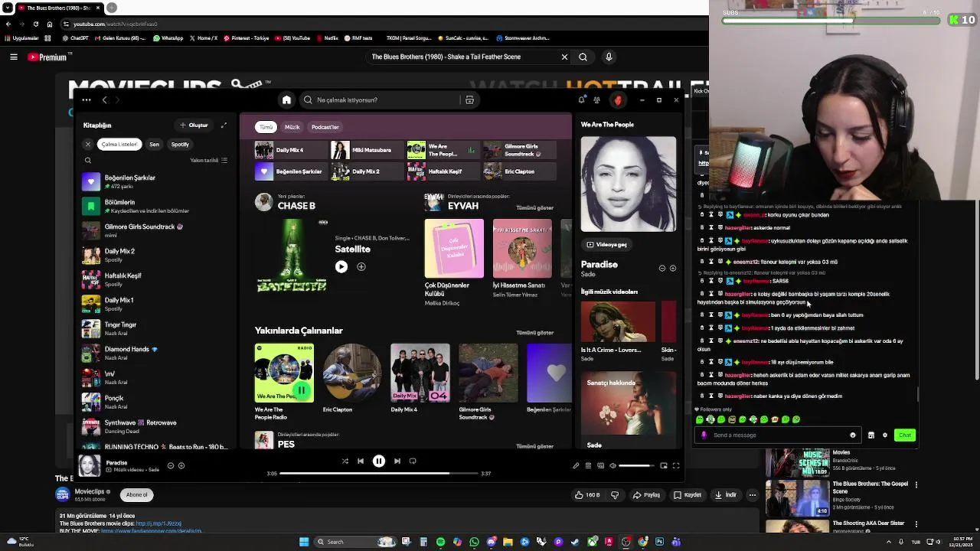Add Satellite single to library plus icon
This screenshot has width=980, height=551.
point(361,267)
